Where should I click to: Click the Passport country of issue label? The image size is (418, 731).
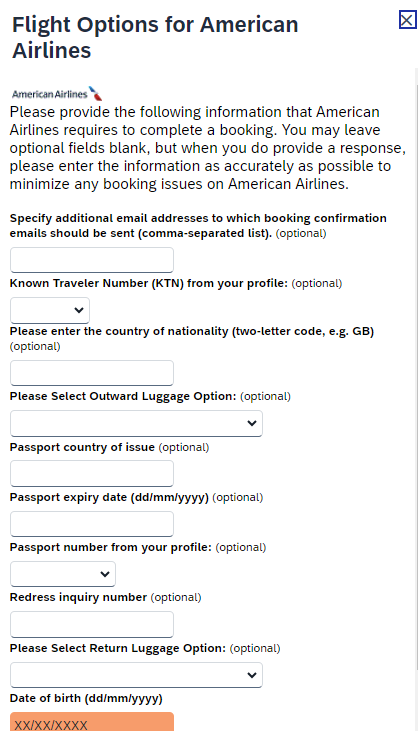click(x=82, y=447)
